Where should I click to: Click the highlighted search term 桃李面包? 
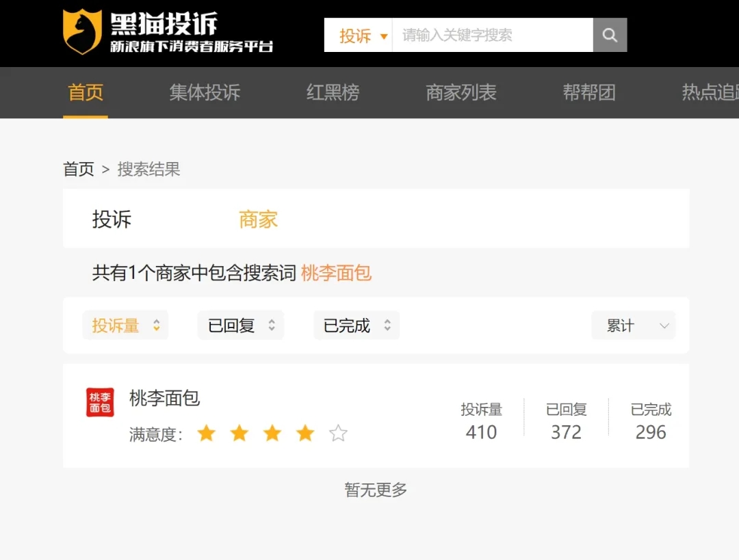point(337,274)
